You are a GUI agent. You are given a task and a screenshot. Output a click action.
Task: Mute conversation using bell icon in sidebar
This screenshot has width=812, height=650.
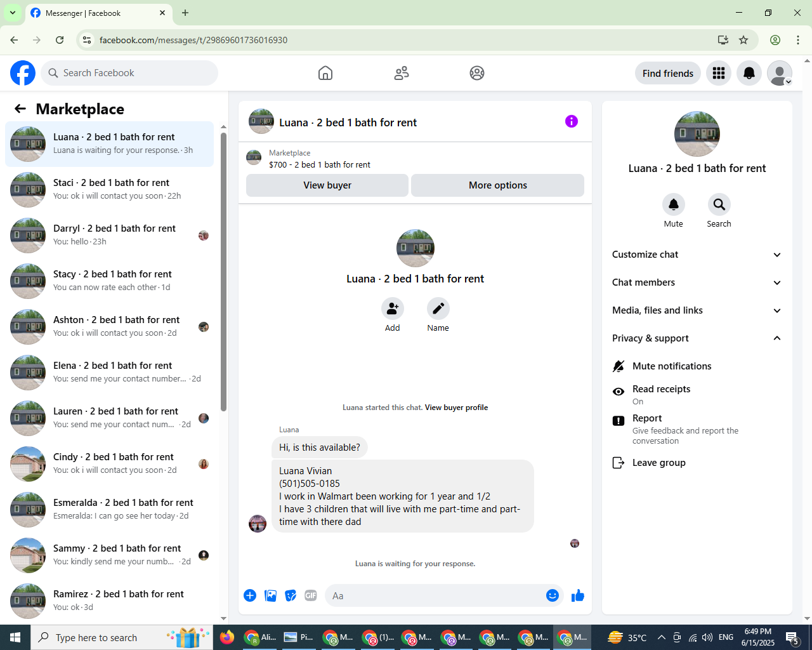pos(674,204)
